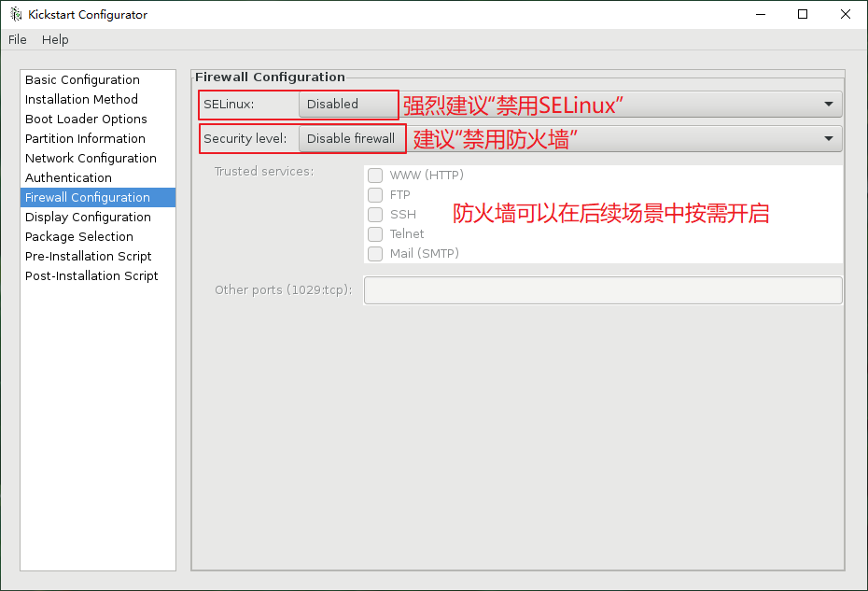Screen dimensions: 868x591
Task: Open the Help menu
Action: point(55,40)
